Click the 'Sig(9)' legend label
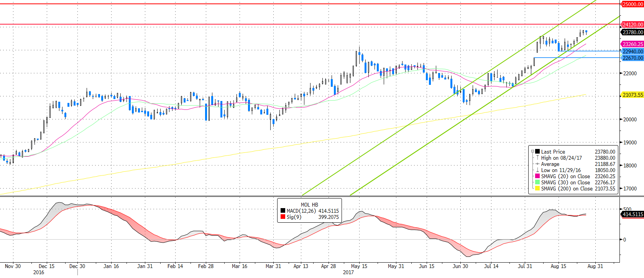The image size is (644, 278). pos(294,217)
